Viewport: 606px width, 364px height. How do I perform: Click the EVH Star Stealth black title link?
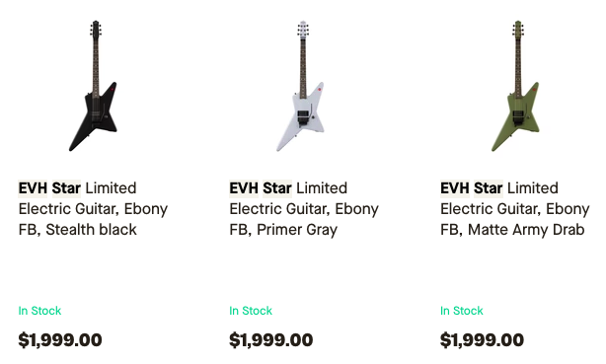pos(93,209)
